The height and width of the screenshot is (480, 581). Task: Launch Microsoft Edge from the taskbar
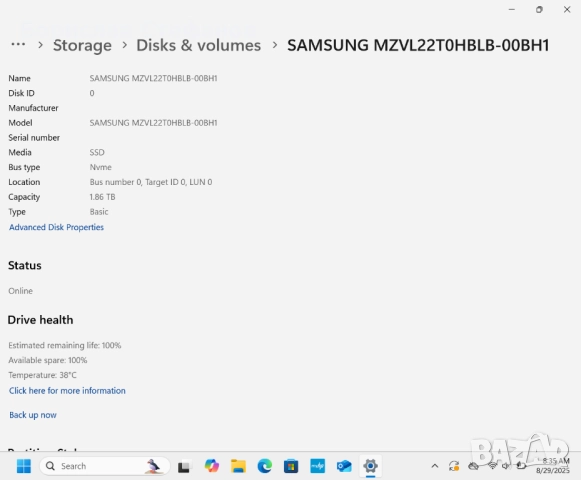(265, 466)
